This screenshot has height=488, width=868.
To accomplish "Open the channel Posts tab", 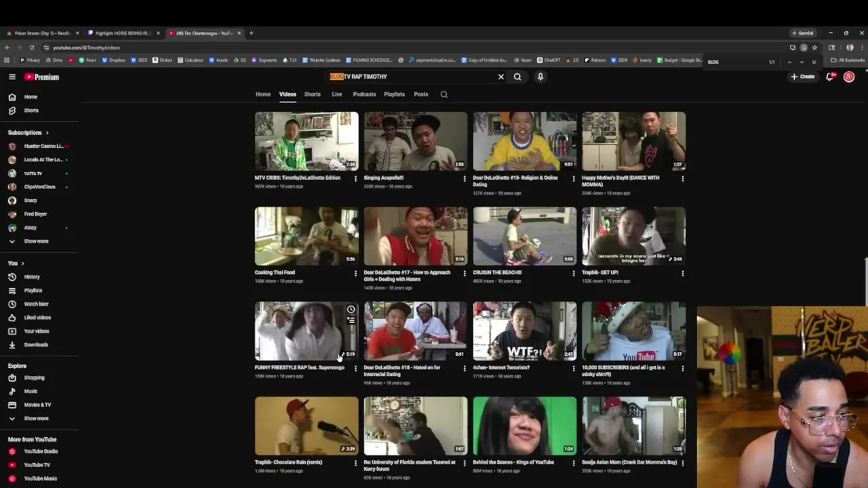I will click(x=421, y=94).
